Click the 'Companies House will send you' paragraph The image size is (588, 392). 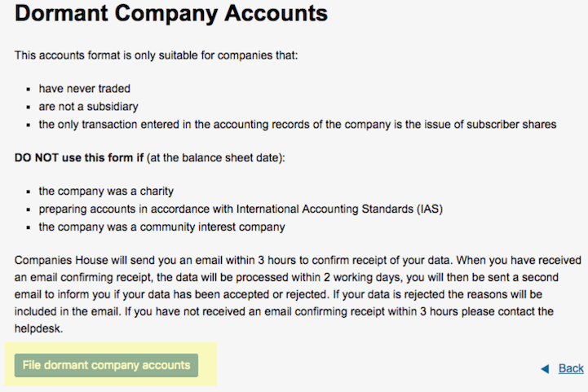[x=298, y=294]
